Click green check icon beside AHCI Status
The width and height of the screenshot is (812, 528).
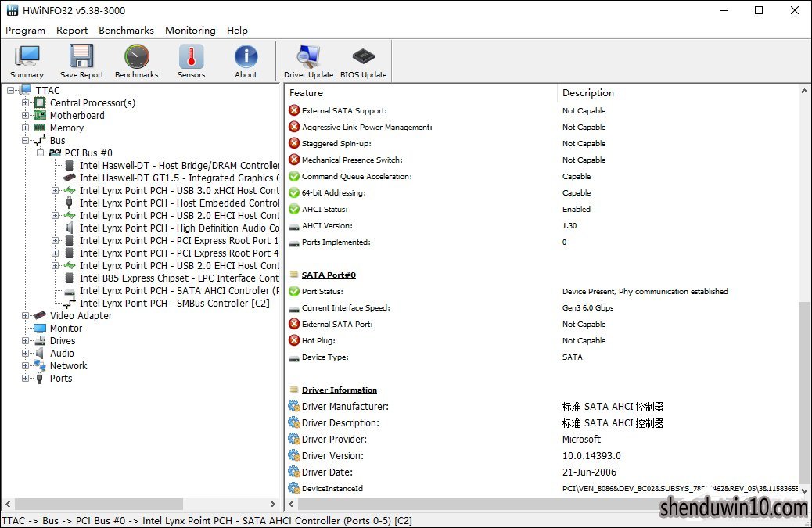(294, 209)
